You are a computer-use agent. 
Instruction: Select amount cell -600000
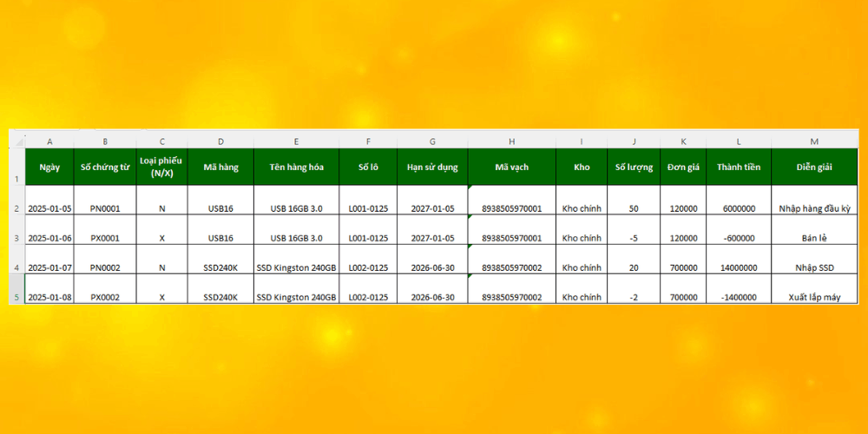click(x=739, y=230)
